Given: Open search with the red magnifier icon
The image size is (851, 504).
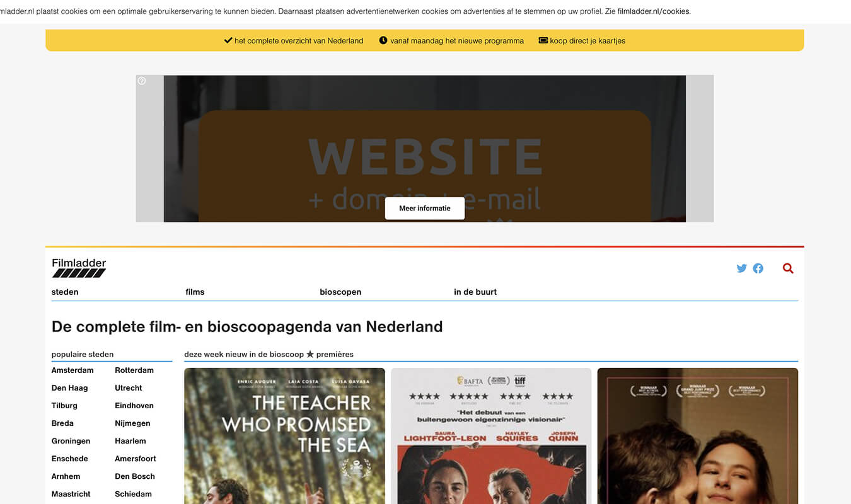Looking at the screenshot, I should 788,268.
